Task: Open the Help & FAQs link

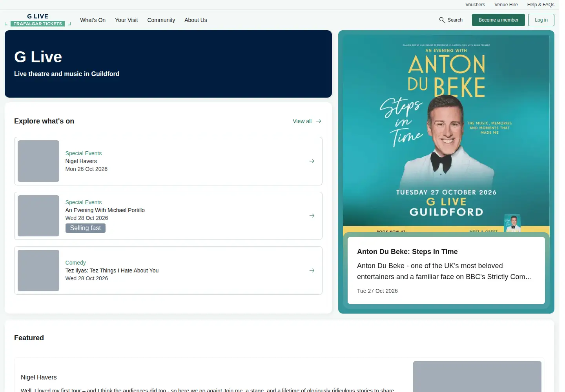Action: pos(541,5)
